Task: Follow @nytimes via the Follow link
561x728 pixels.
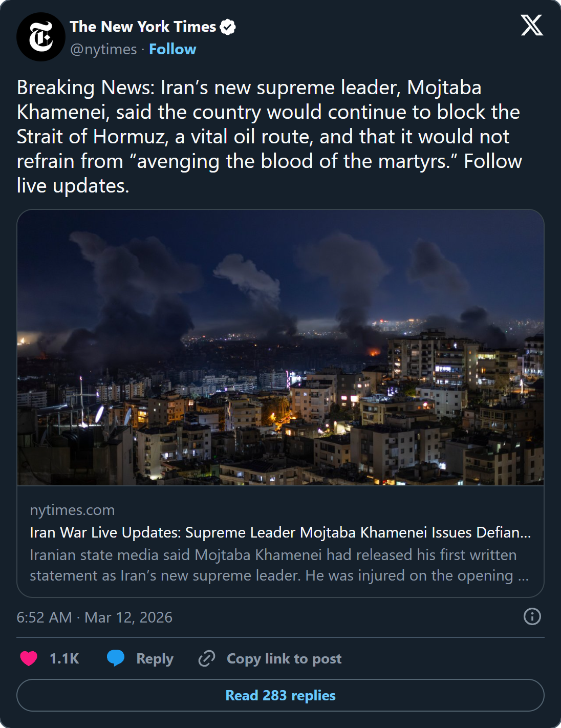Action: pos(172,49)
